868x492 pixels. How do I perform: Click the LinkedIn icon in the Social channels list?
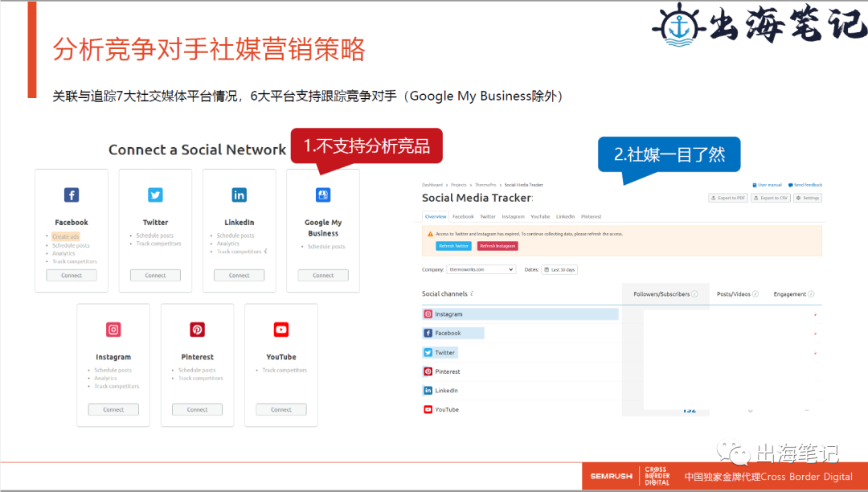pyautogui.click(x=428, y=390)
